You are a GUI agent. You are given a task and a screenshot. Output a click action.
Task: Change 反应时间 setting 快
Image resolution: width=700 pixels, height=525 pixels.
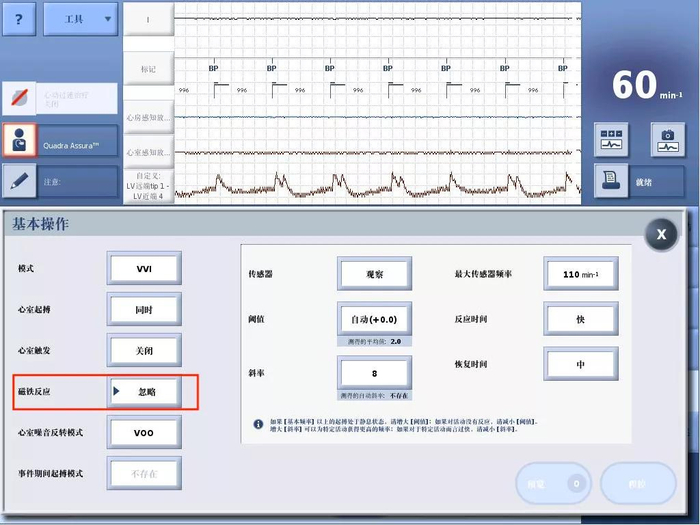(x=581, y=319)
